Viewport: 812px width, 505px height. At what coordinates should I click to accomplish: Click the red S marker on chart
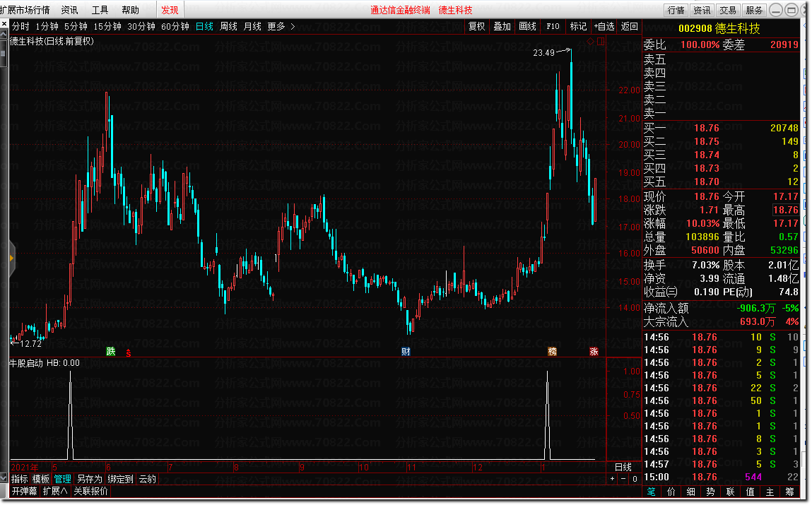(x=129, y=353)
